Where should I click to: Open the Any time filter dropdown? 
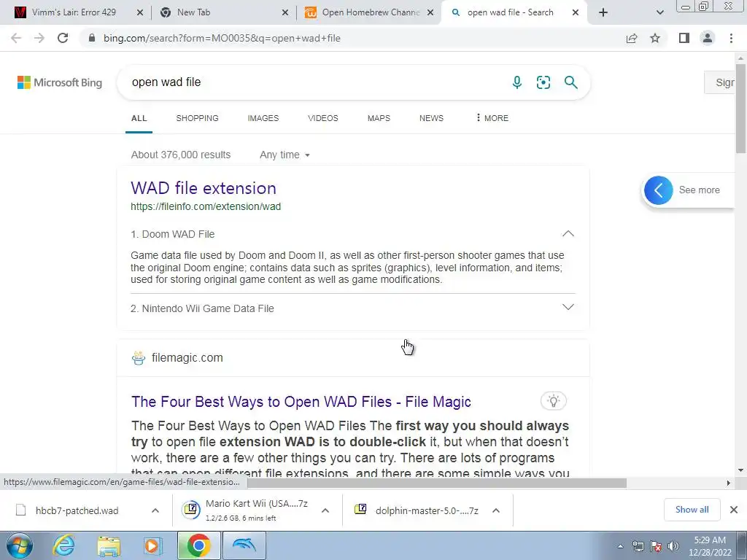[285, 155]
